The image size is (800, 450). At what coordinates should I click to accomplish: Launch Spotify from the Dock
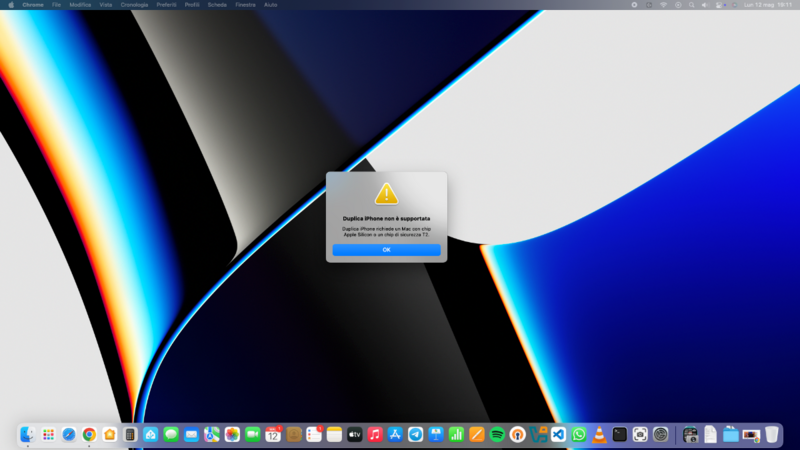(x=497, y=434)
